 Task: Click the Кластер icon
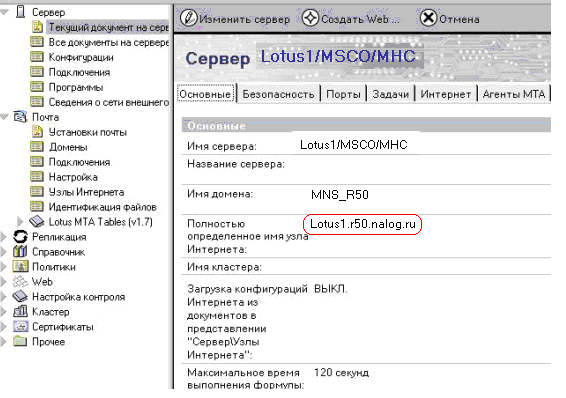[x=20, y=311]
